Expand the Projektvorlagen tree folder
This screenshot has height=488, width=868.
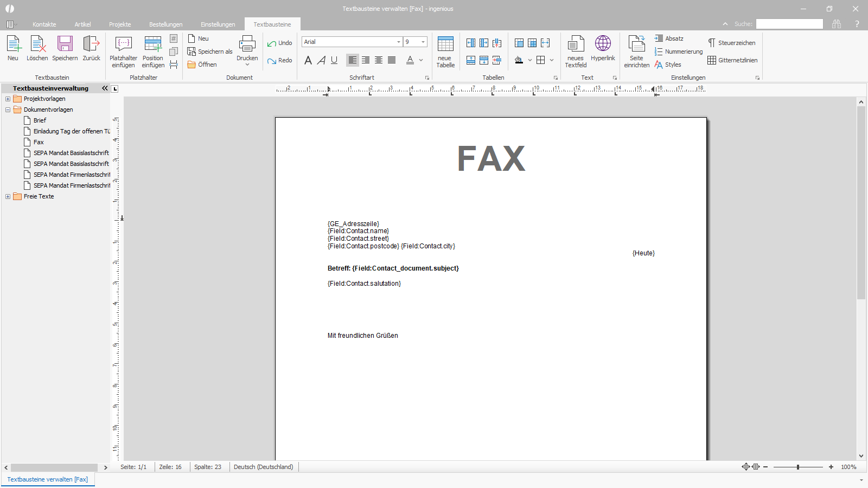tap(8, 99)
